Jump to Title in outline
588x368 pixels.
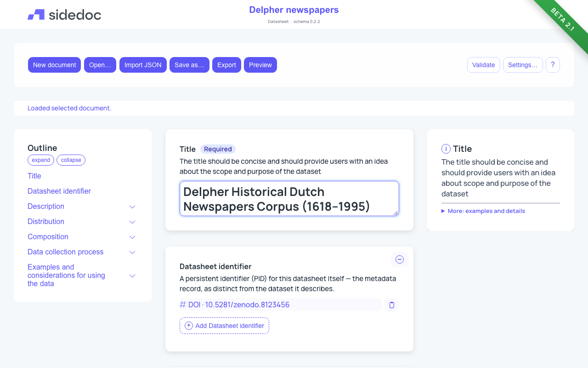click(34, 176)
